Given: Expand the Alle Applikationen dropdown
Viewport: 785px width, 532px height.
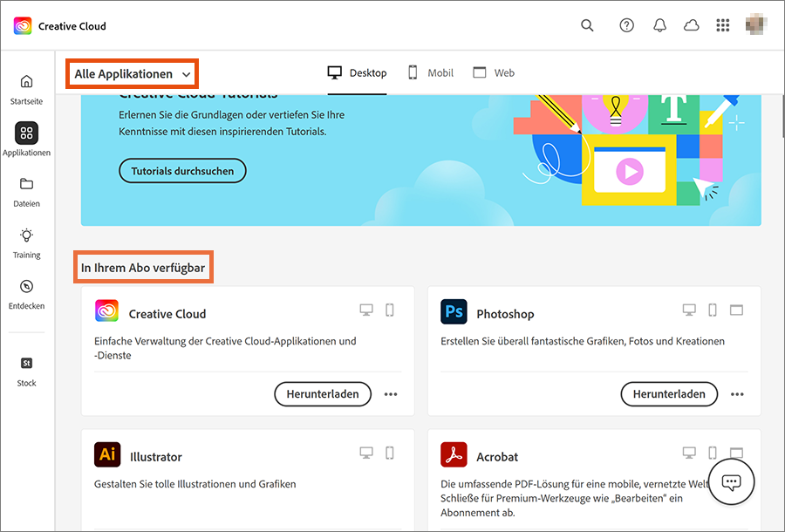Looking at the screenshot, I should click(x=133, y=74).
